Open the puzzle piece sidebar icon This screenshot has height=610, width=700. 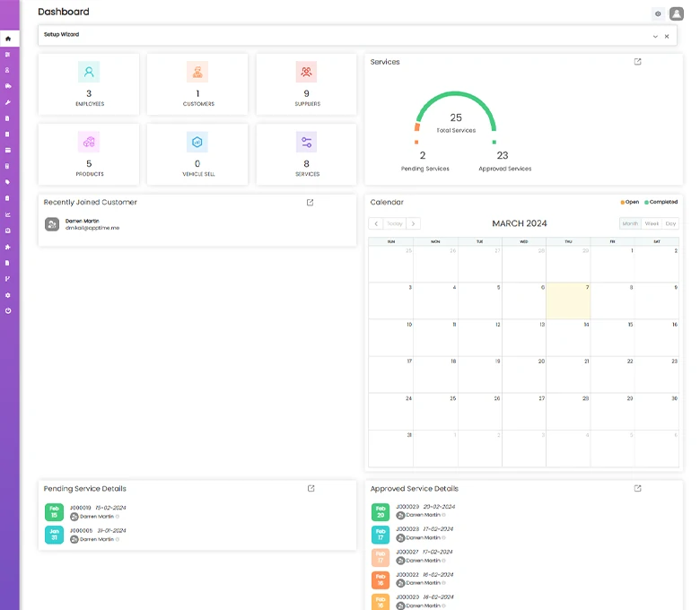[x=7, y=247]
